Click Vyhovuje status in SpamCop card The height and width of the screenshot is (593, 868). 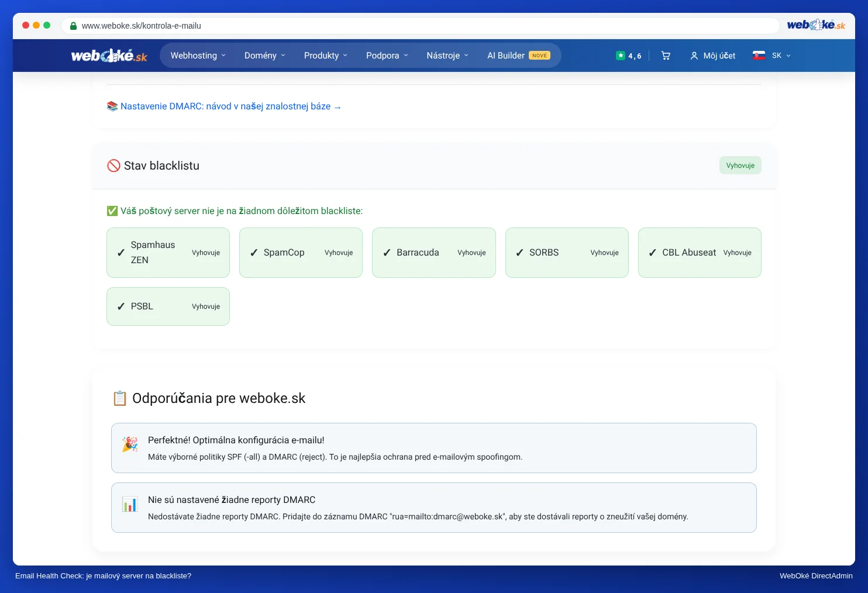coord(339,253)
